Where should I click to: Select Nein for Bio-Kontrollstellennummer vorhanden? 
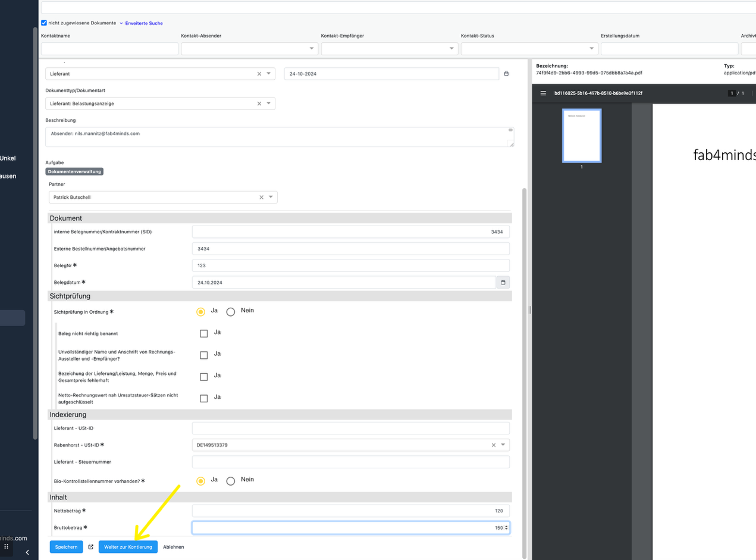[231, 481]
